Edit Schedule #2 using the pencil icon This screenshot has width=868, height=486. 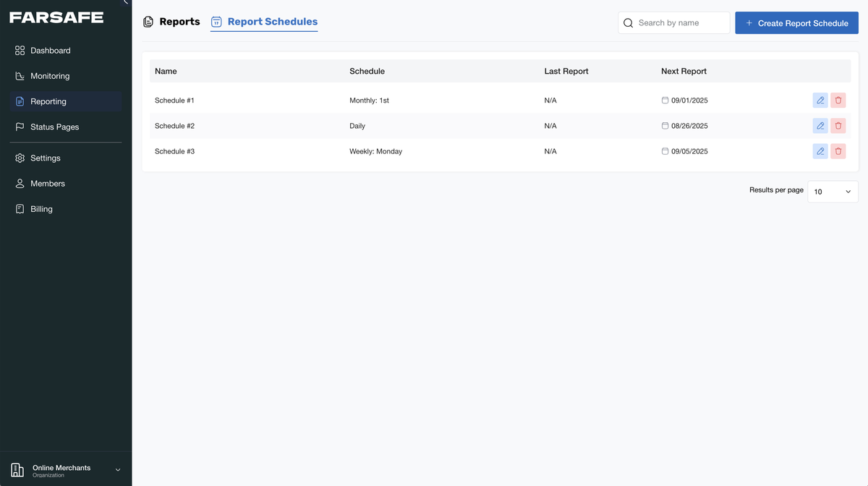click(820, 126)
